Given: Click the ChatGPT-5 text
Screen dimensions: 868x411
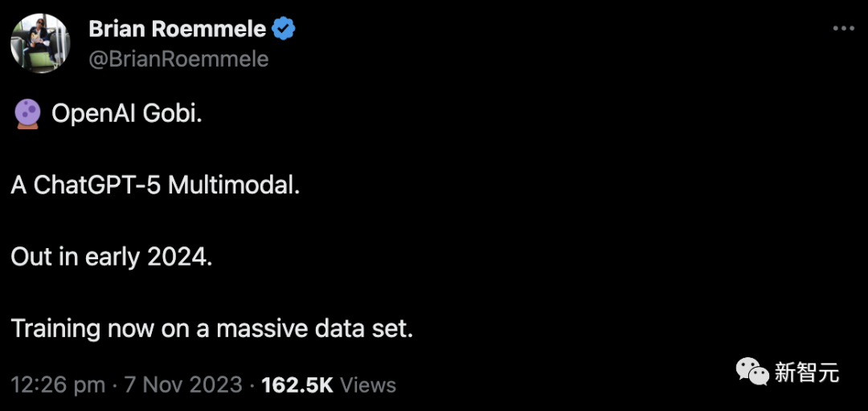Looking at the screenshot, I should click(97, 186).
